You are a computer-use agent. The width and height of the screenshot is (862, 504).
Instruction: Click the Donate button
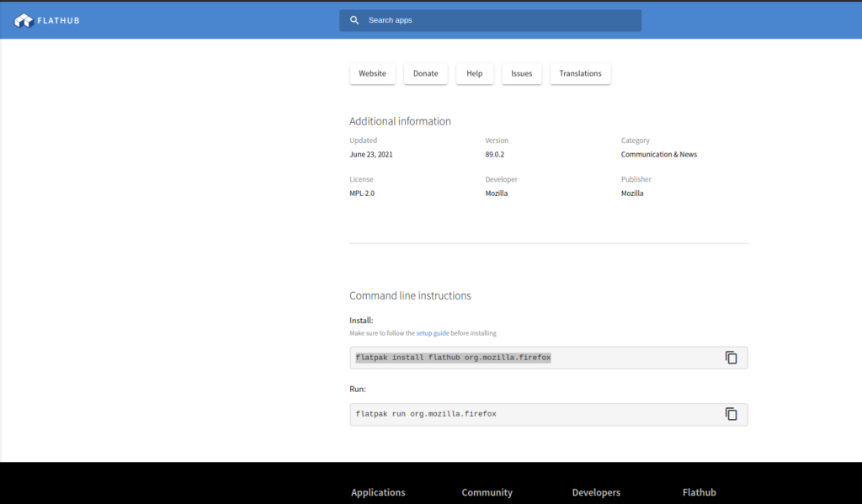point(425,74)
